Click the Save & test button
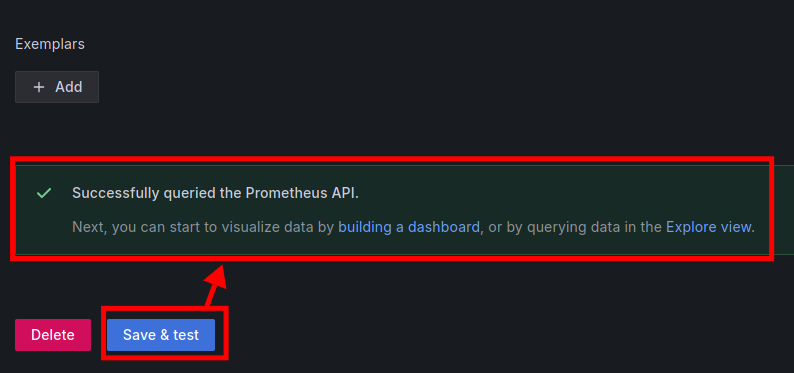Viewport: 794px width, 373px height. coord(161,335)
